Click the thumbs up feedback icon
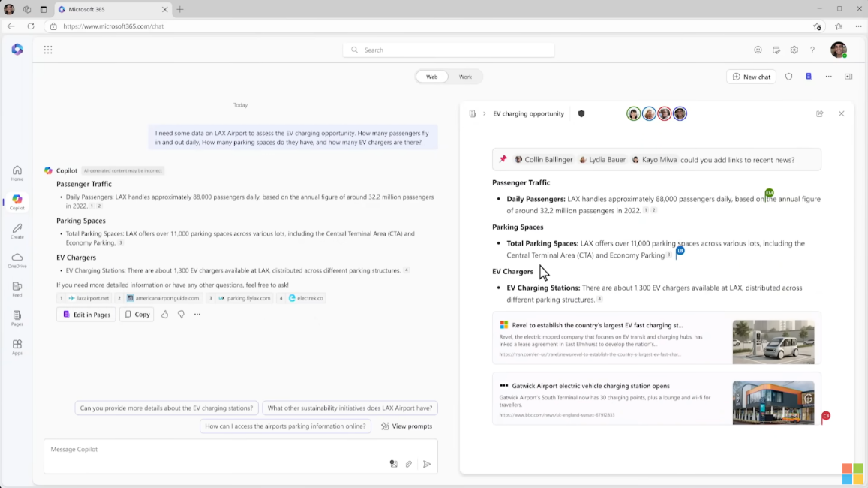This screenshot has height=488, width=868. point(165,315)
